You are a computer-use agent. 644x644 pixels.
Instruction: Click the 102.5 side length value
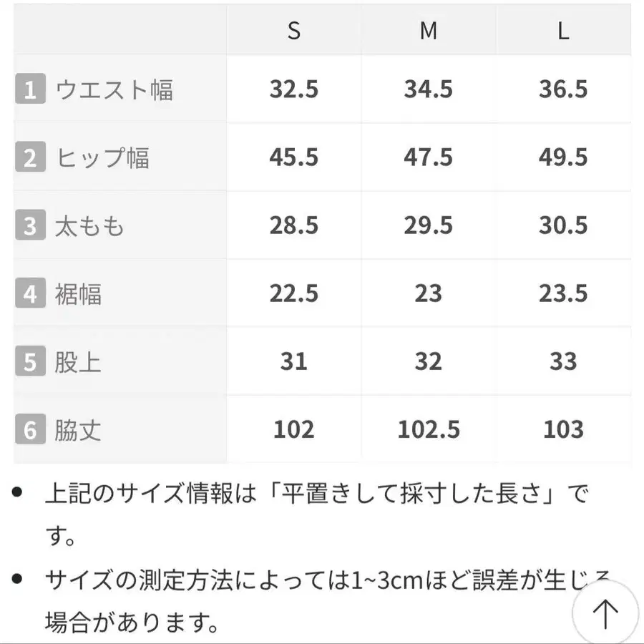click(428, 429)
